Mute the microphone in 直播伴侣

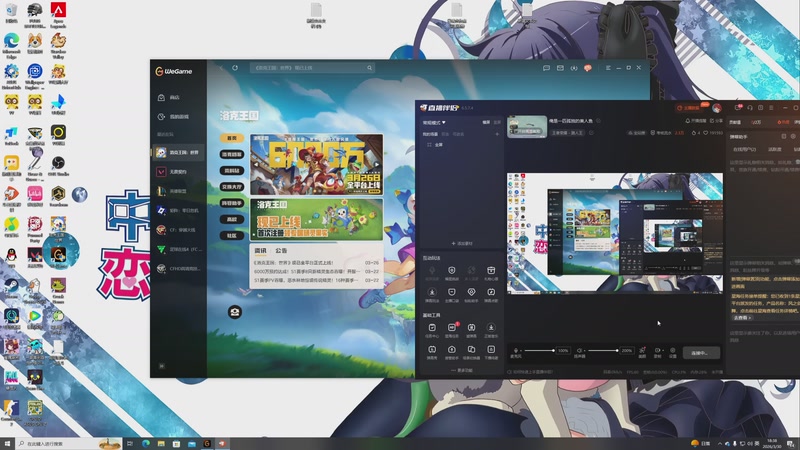point(515,351)
